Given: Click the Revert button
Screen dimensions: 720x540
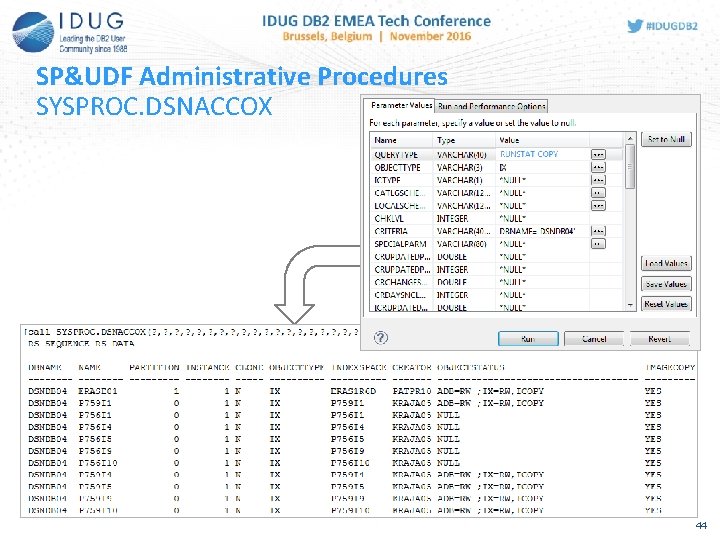Looking at the screenshot, I should point(659,339).
